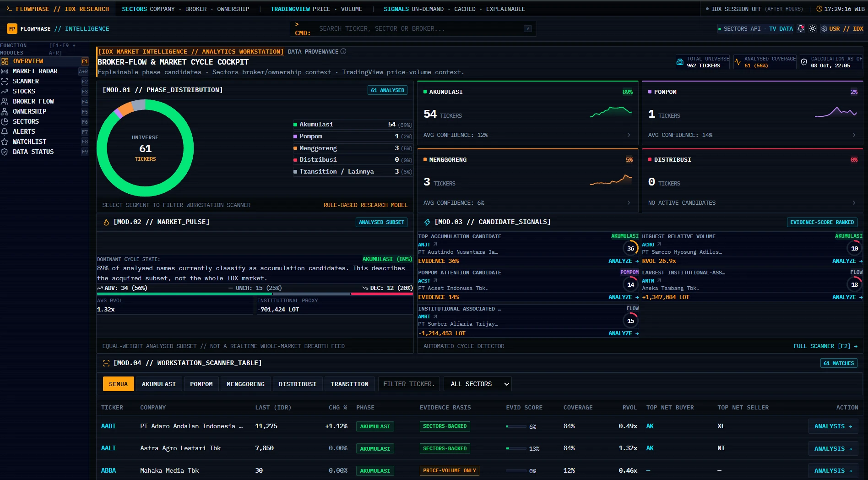The height and width of the screenshot is (480, 868).
Task: Click Analysis button for AALI row
Action: (x=833, y=448)
